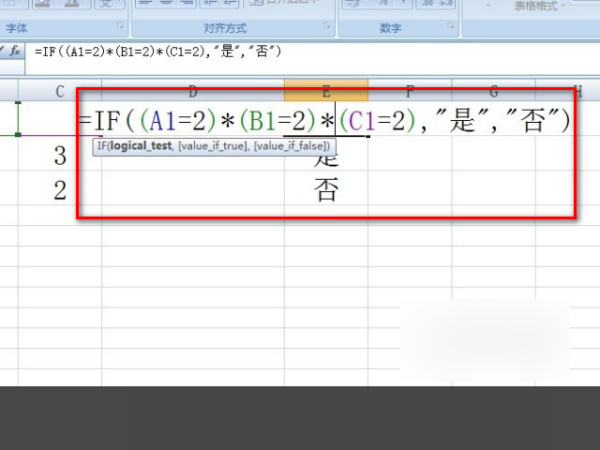Click the (C1=2) part of the cell formula
Screen dimensions: 600x450
(x=377, y=121)
